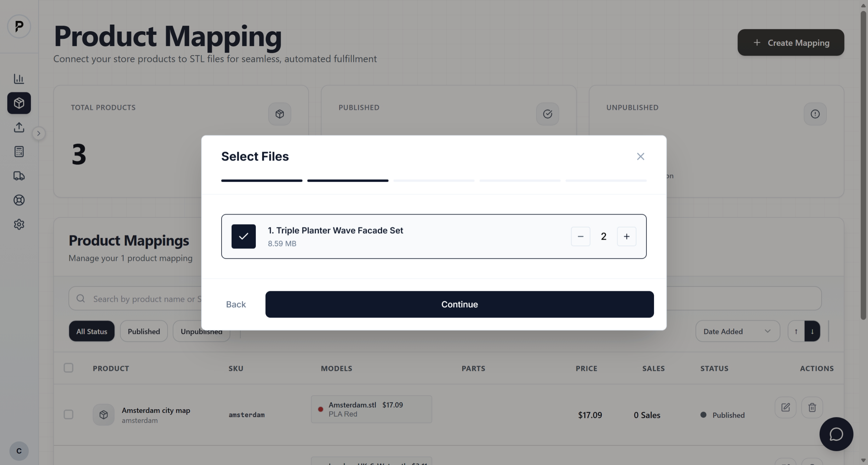Click the SKU column header
The width and height of the screenshot is (868, 465).
pyautogui.click(x=236, y=368)
